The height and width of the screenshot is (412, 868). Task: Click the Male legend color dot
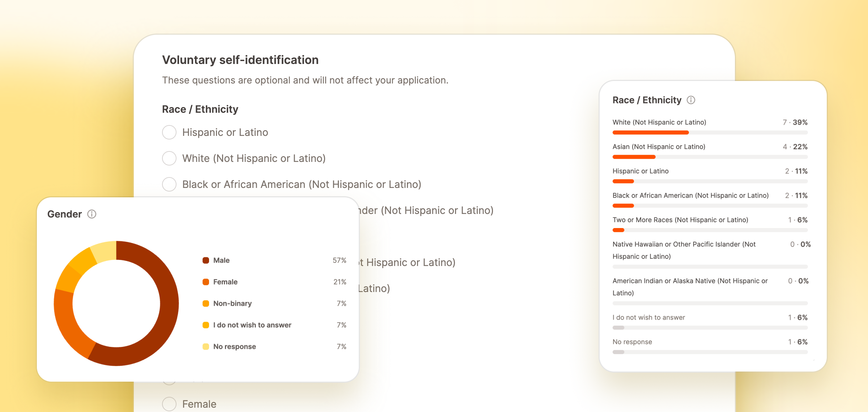206,260
